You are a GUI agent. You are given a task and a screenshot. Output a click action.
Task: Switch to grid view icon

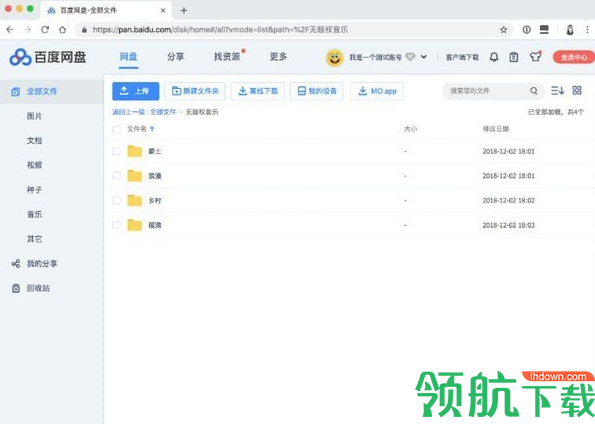point(577,90)
